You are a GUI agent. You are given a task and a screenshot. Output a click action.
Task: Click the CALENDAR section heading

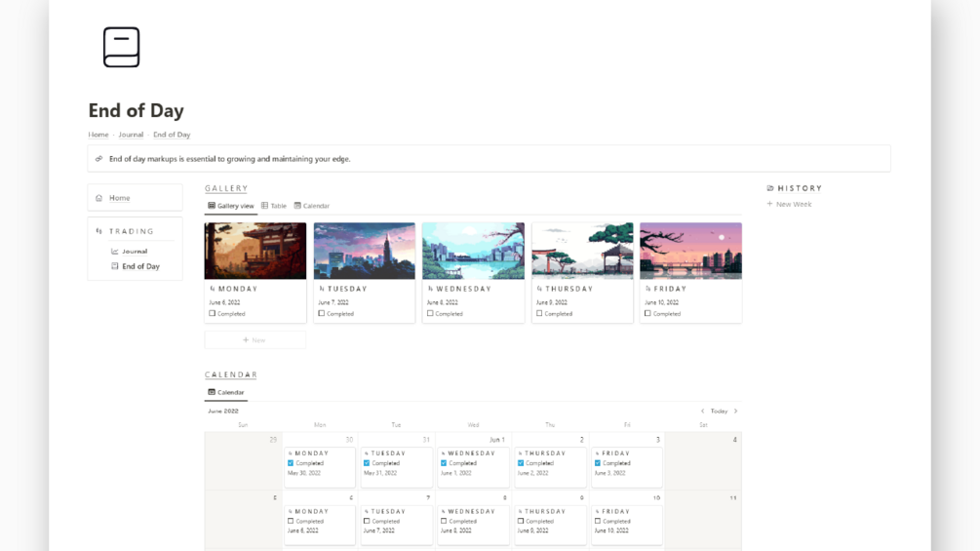(x=231, y=374)
